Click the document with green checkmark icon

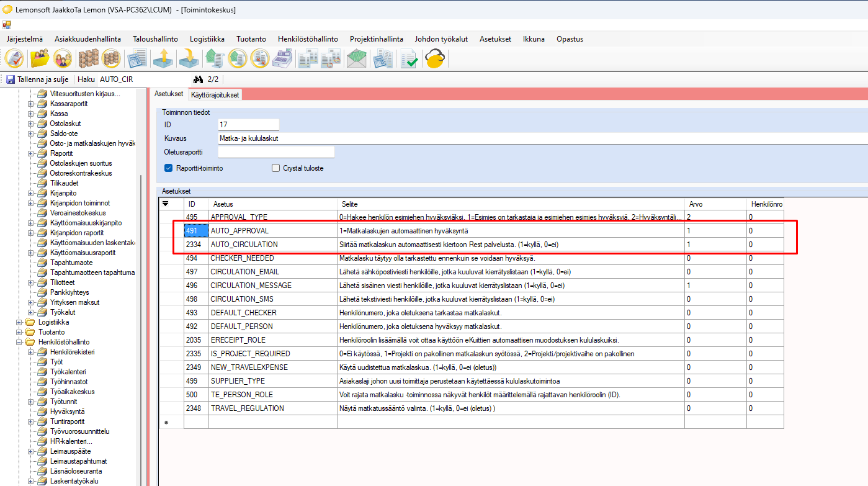pos(408,59)
